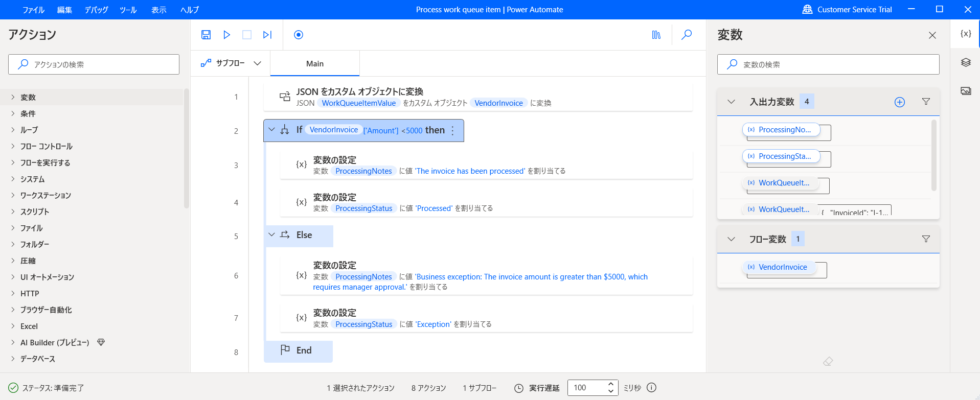
Task: Open the ヘルプ menu
Action: [x=190, y=10]
